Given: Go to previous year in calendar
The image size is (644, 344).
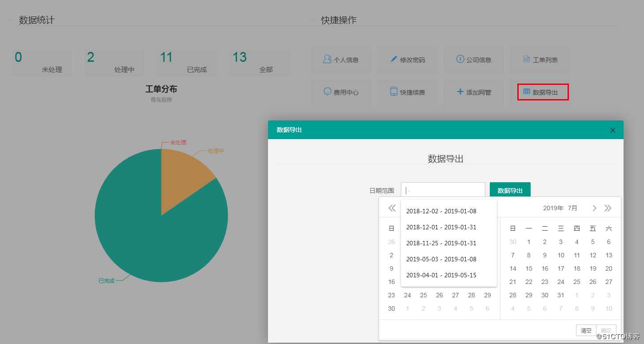Looking at the screenshot, I should 392,208.
